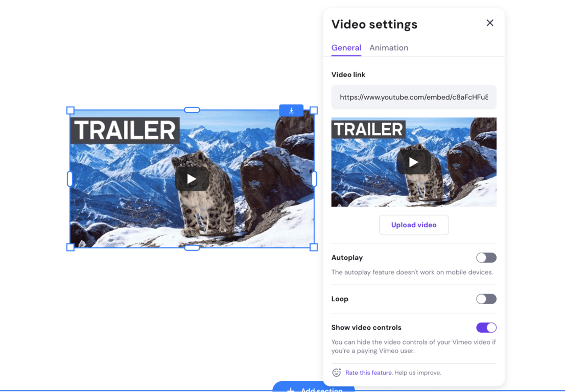Viewport: 565px width, 392px height.
Task: Select the video link input field
Action: point(414,97)
